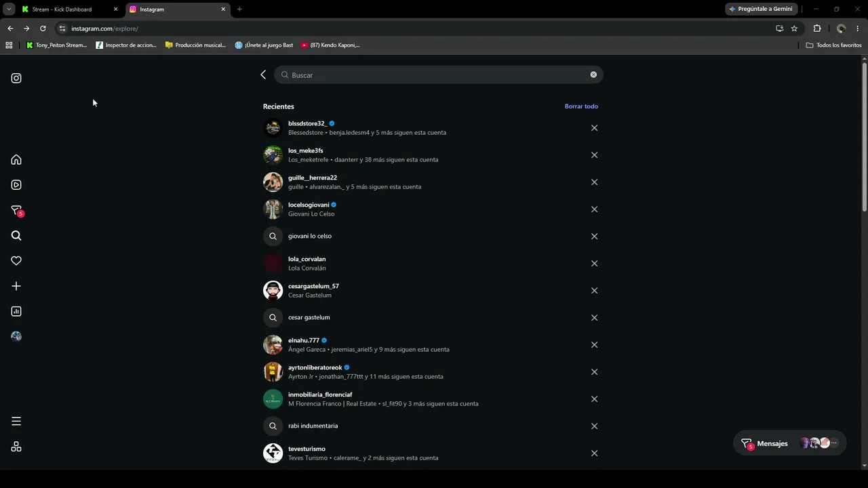Click the address bar URL
Screen dimensions: 868x488
(104, 28)
